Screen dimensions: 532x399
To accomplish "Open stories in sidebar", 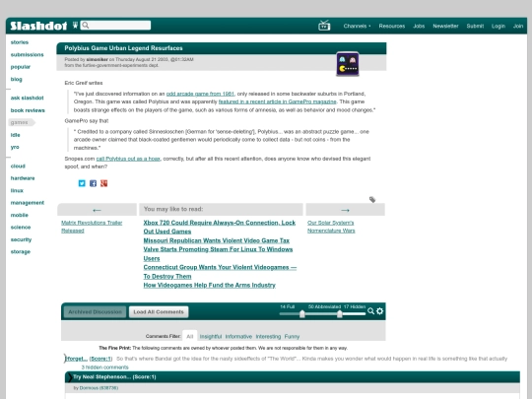I will 20,42.
